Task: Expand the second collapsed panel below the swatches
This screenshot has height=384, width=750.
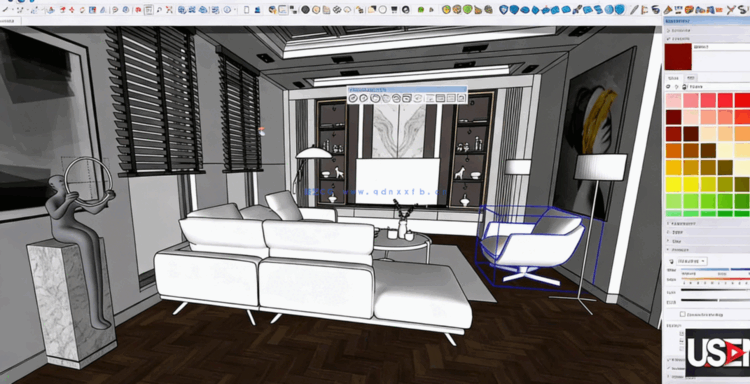Action: point(706,232)
